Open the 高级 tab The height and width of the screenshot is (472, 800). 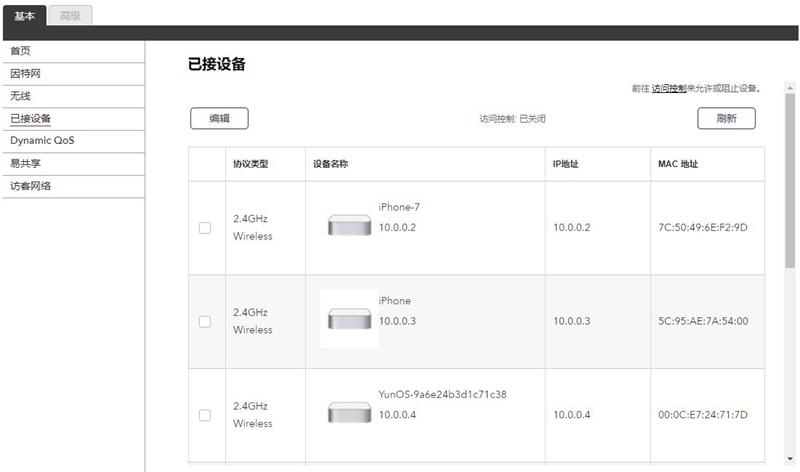(x=70, y=15)
